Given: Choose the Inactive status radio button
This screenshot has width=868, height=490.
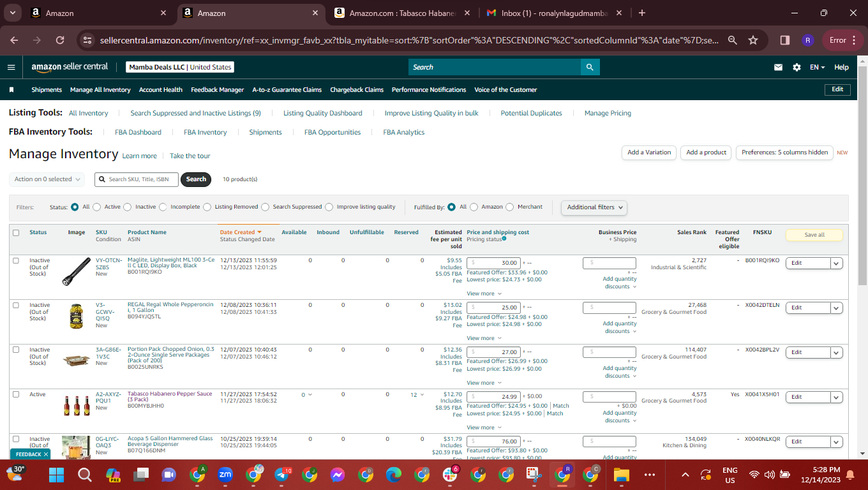Looking at the screenshot, I should pos(128,207).
